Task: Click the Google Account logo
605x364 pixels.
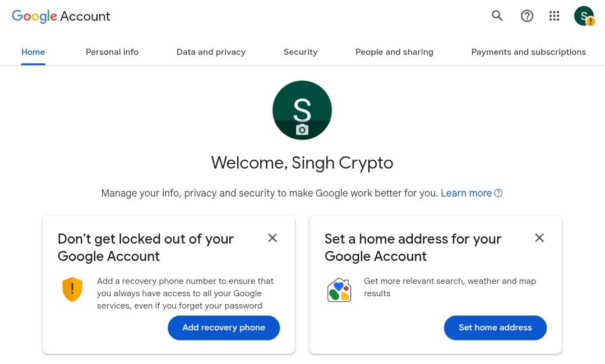Action: 61,16
